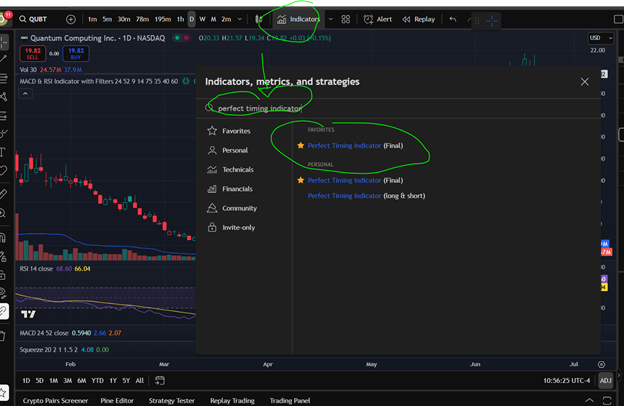The image size is (624, 406).
Task: Switch to the Weekly (W) timeframe
Action: 202,19
